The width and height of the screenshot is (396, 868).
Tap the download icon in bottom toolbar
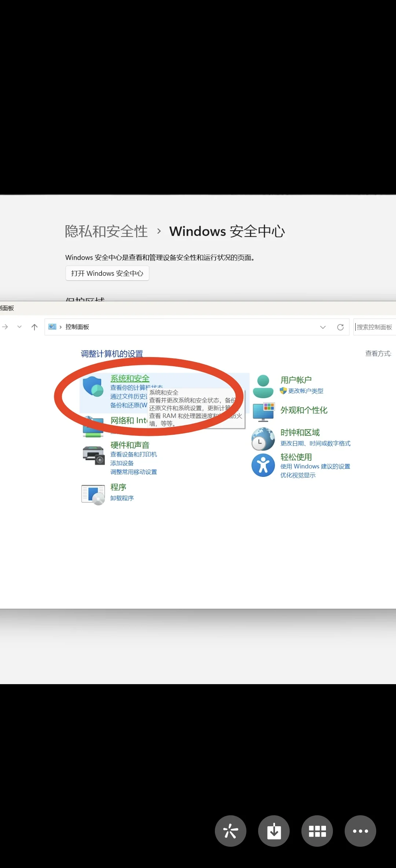(274, 831)
